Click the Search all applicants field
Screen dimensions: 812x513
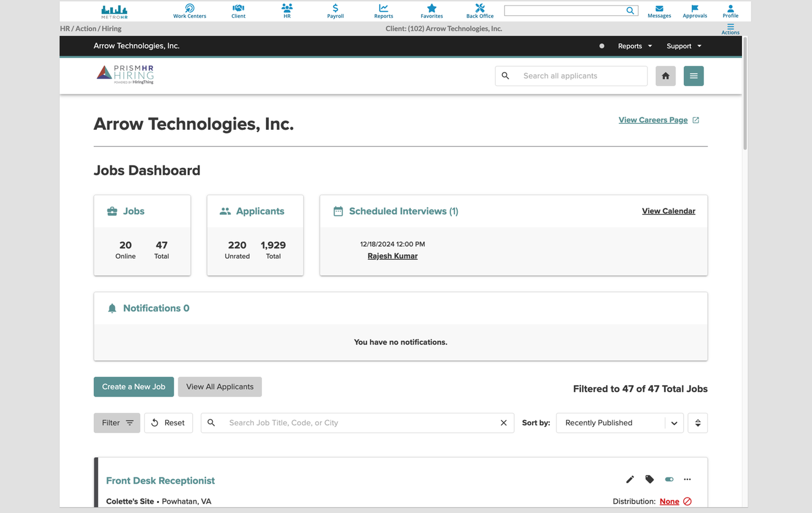click(x=579, y=76)
